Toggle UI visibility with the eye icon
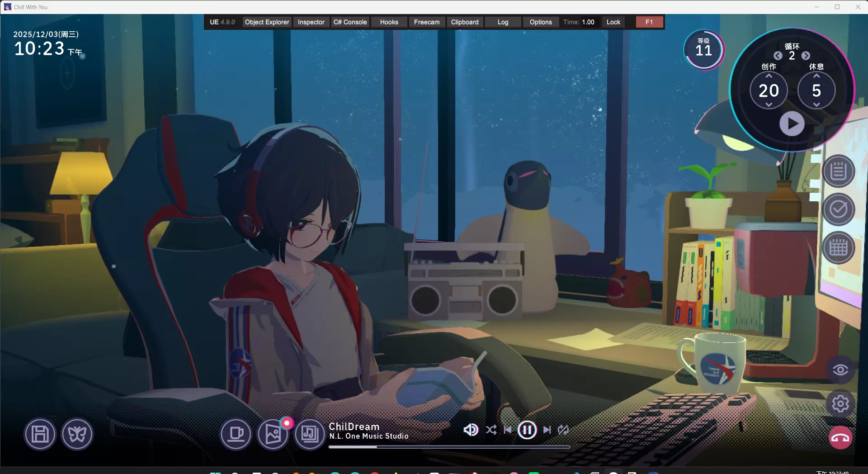This screenshot has height=474, width=868. pos(840,370)
